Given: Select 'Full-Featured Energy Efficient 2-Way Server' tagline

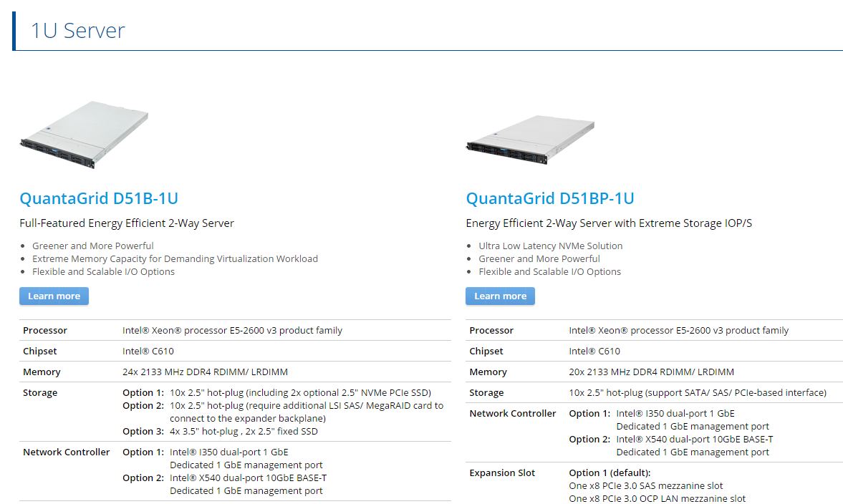Looking at the screenshot, I should 127,223.
